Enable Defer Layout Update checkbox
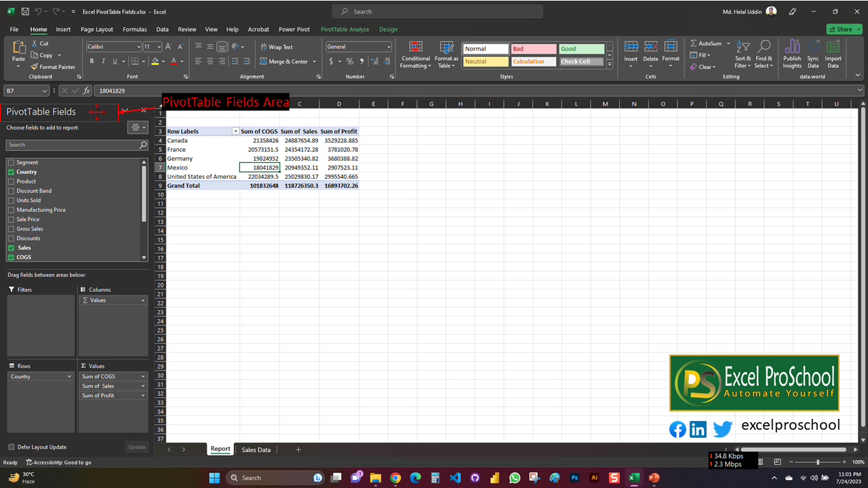 [12, 447]
